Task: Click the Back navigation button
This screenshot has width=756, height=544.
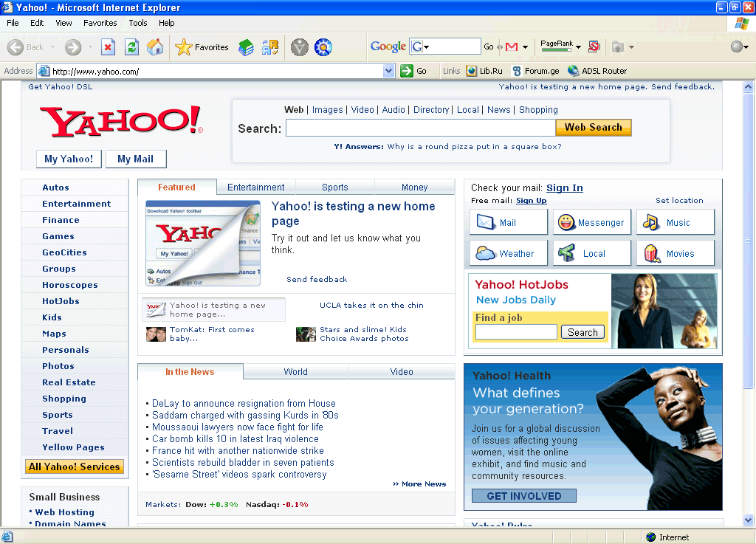Action: click(26, 47)
